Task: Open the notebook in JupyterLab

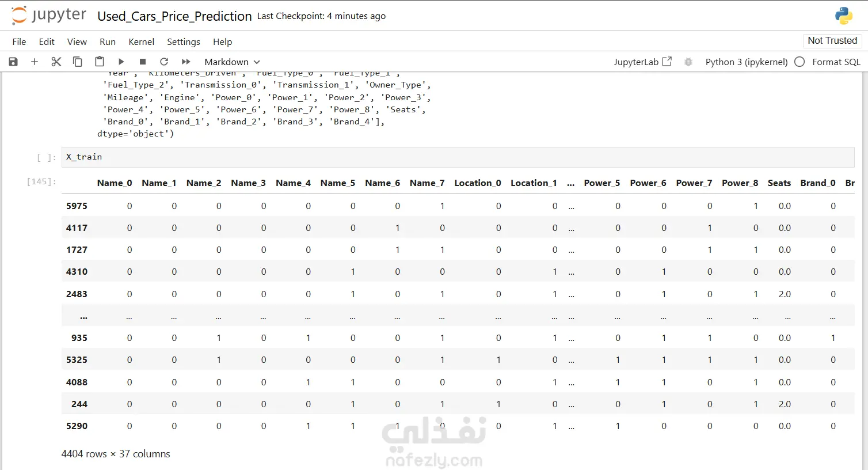Action: point(642,62)
